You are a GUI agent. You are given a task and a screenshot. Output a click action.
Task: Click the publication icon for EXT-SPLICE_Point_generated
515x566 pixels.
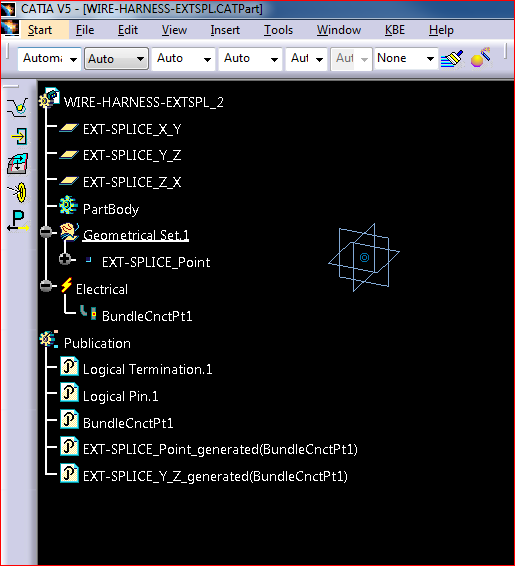click(69, 446)
